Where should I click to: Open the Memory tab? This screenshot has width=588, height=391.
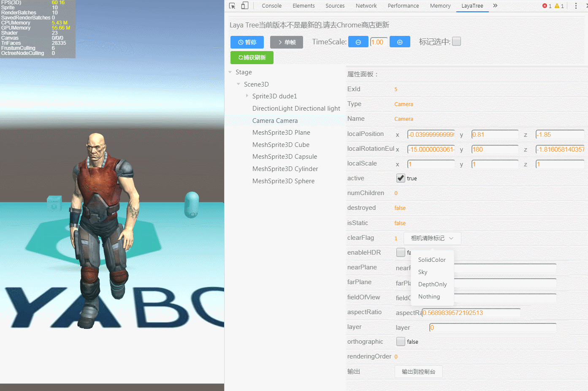(x=440, y=6)
